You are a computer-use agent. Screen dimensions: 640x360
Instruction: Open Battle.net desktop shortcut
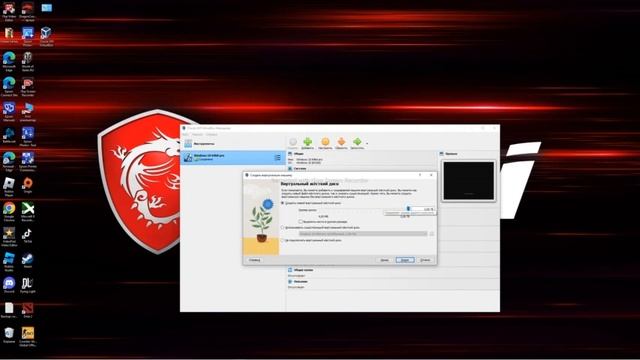pos(9,136)
